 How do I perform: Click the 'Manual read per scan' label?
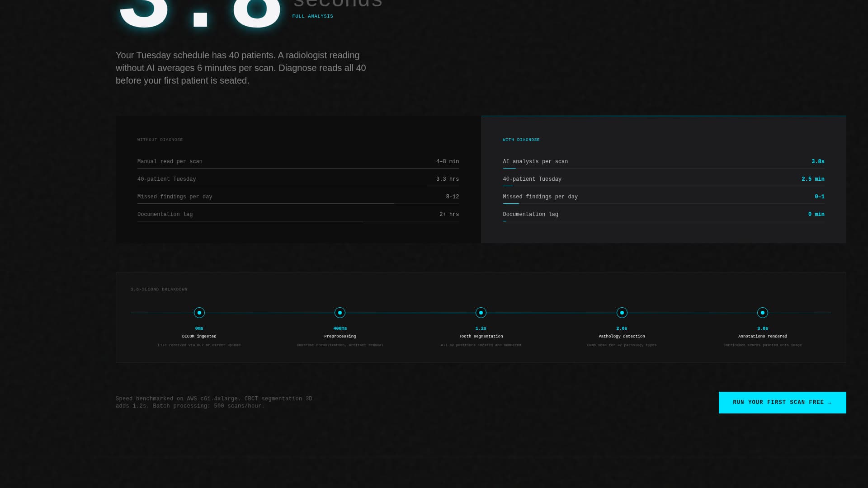click(170, 162)
